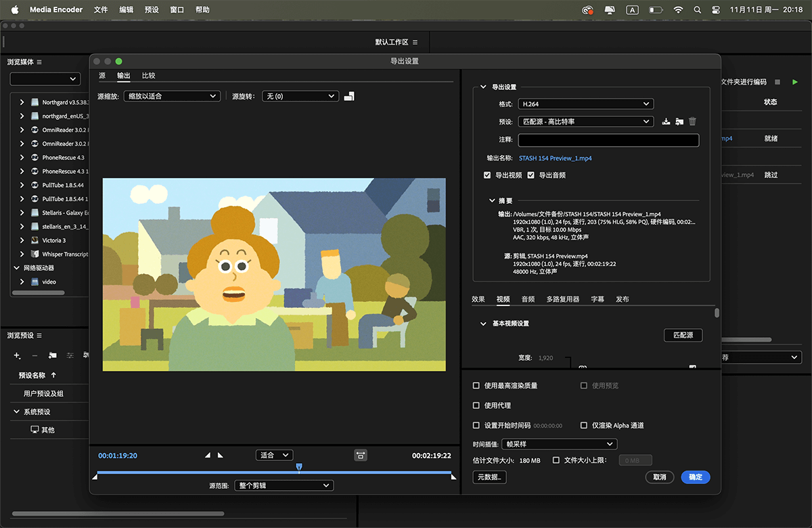The height and width of the screenshot is (528, 812).
Task: Switch to the 源 tab
Action: click(x=102, y=75)
